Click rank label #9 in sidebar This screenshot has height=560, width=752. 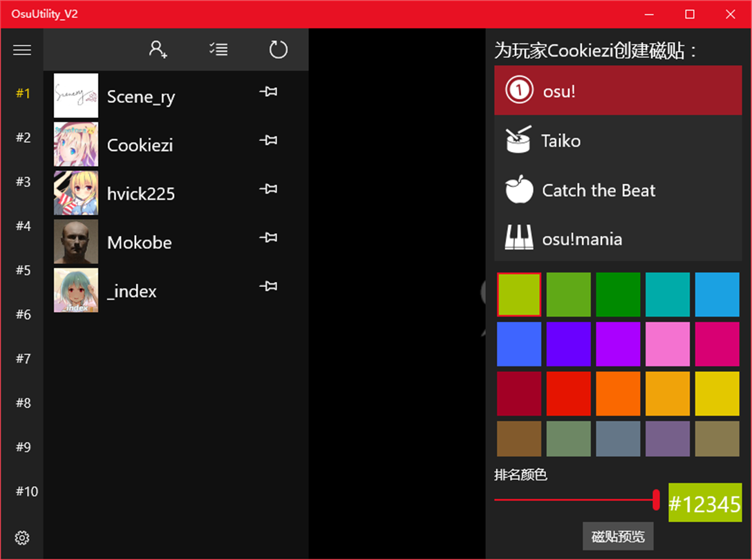(x=23, y=447)
